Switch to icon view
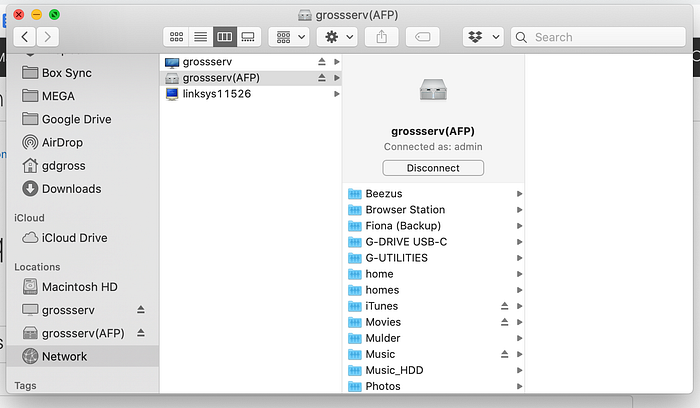This screenshot has width=700, height=408. (176, 37)
